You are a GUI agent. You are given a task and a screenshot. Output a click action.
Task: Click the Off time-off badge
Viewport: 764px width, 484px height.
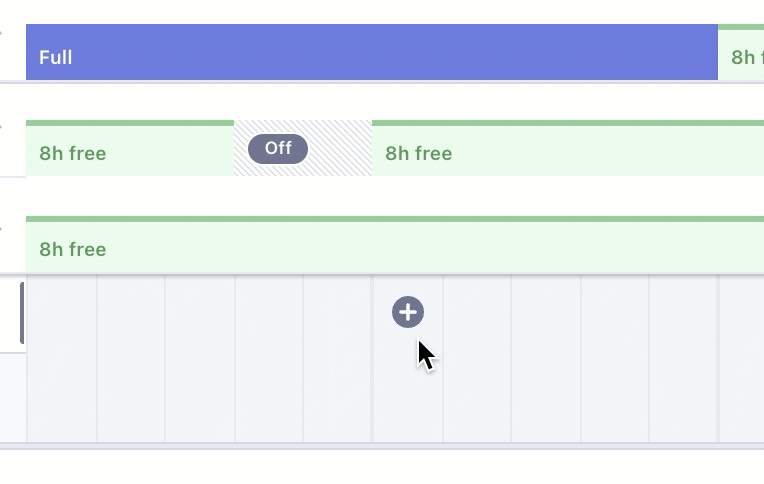[278, 149]
